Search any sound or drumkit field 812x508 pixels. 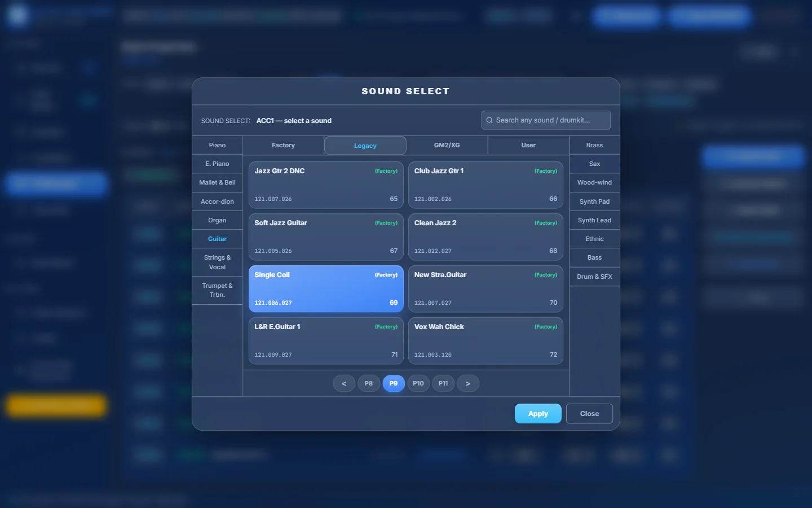(546, 120)
